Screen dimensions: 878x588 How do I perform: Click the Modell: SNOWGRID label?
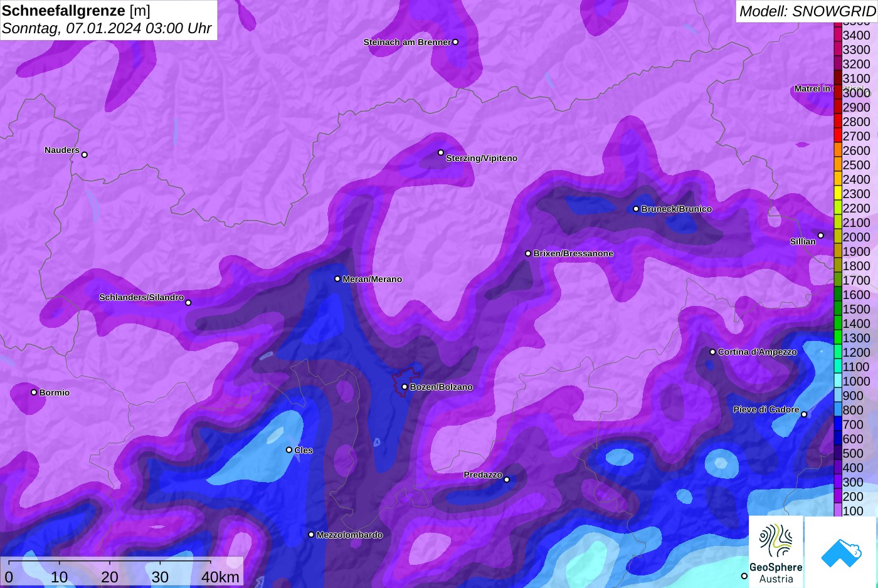pos(807,11)
